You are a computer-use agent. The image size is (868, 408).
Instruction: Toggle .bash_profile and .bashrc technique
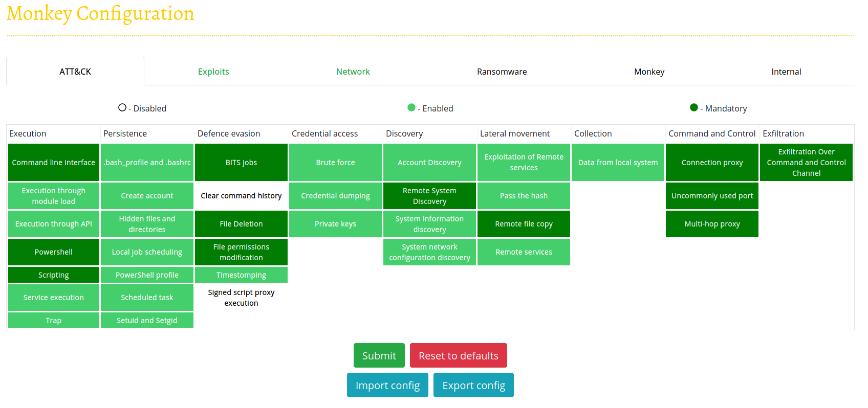pyautogui.click(x=147, y=162)
